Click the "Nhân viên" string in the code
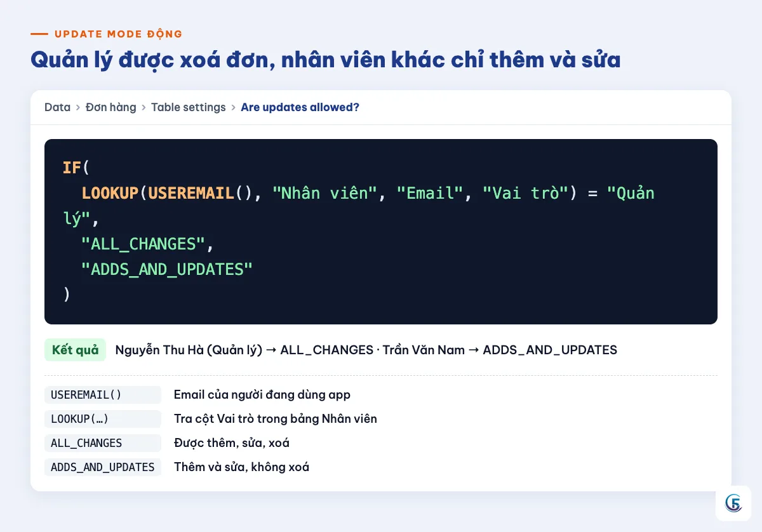 click(x=325, y=193)
